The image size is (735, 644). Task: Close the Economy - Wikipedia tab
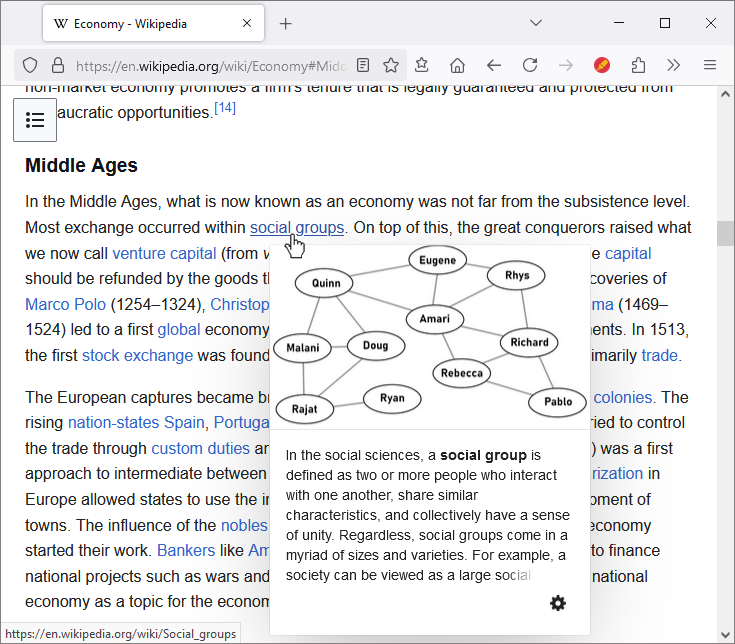(247, 23)
